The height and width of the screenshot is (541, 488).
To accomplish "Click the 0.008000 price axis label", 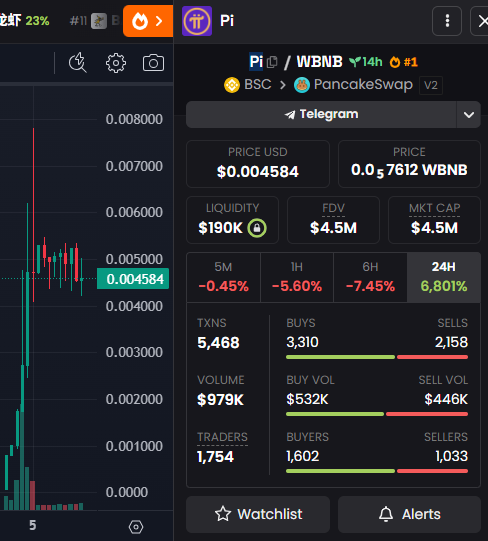I will [x=134, y=119].
